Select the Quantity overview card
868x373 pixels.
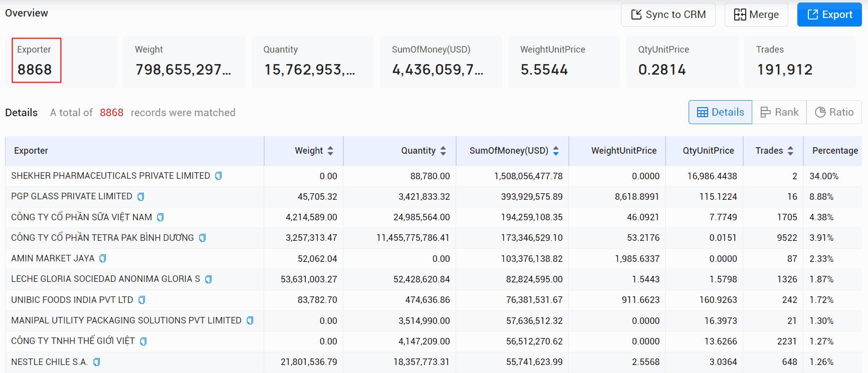(x=313, y=62)
